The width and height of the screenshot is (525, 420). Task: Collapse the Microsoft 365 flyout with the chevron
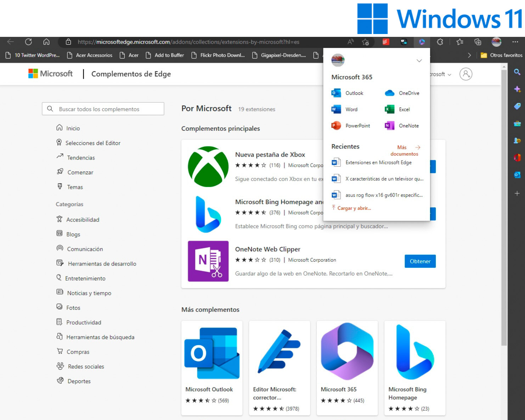coord(419,61)
